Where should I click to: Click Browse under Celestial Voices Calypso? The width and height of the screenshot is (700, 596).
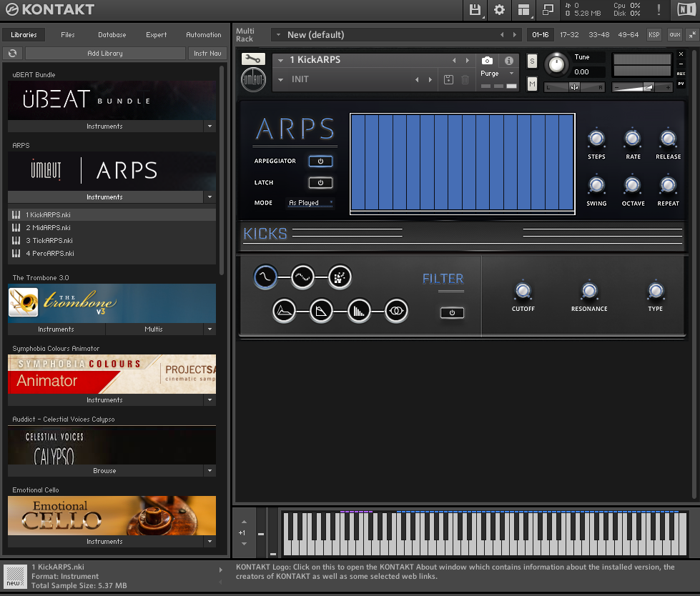(x=105, y=471)
